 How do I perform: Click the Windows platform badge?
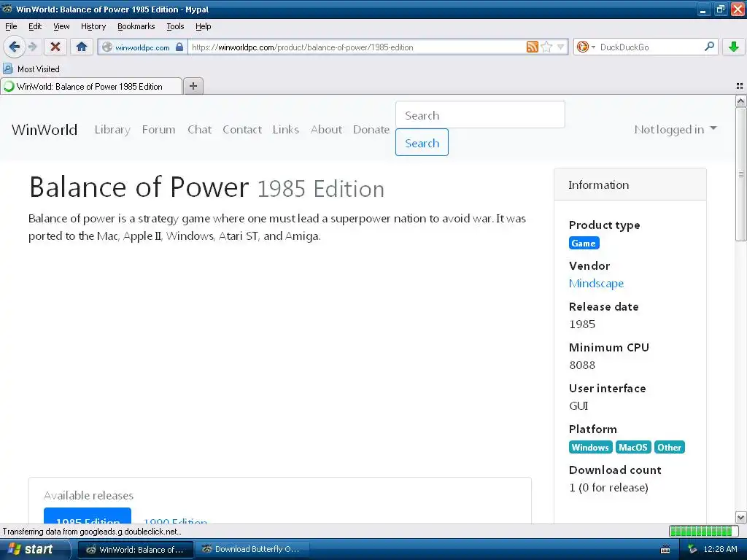tap(589, 447)
